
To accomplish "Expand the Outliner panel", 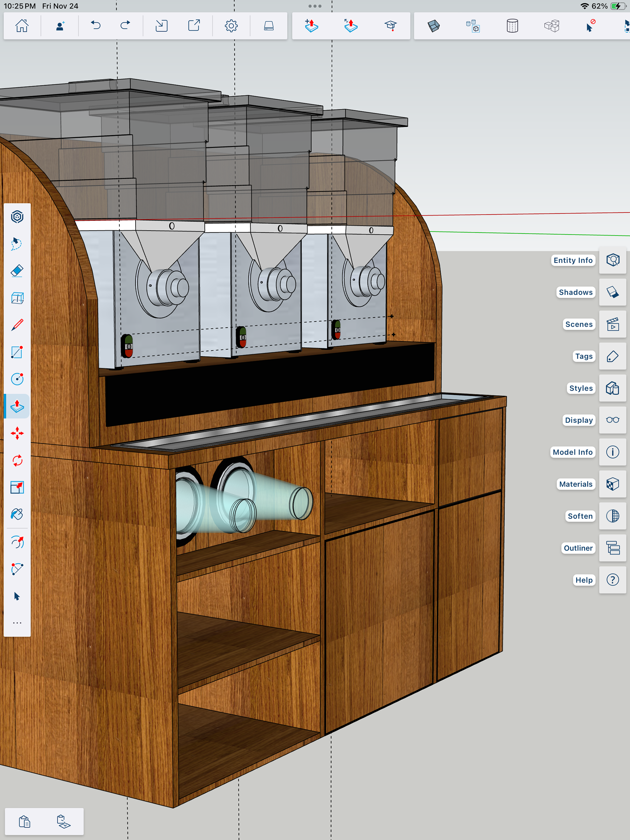I will [x=612, y=548].
